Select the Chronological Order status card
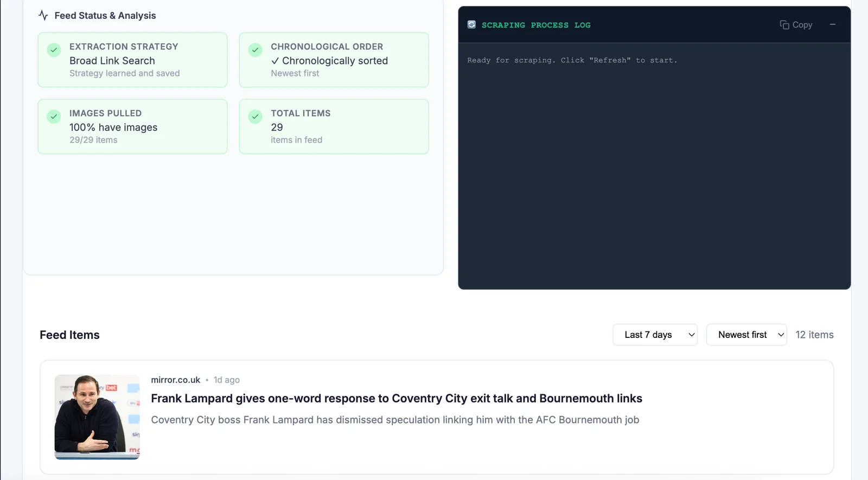This screenshot has height=480, width=868. coord(334,60)
